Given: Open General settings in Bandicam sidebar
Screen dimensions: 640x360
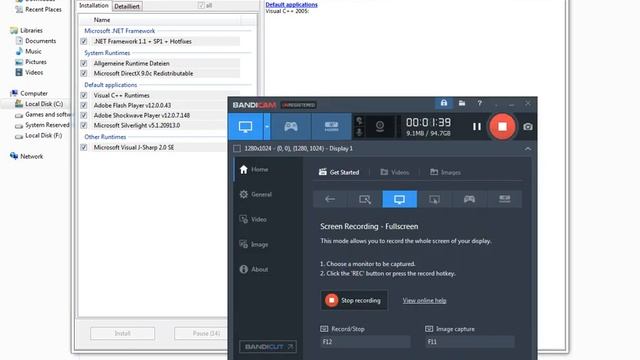Looking at the screenshot, I should [x=256, y=194].
